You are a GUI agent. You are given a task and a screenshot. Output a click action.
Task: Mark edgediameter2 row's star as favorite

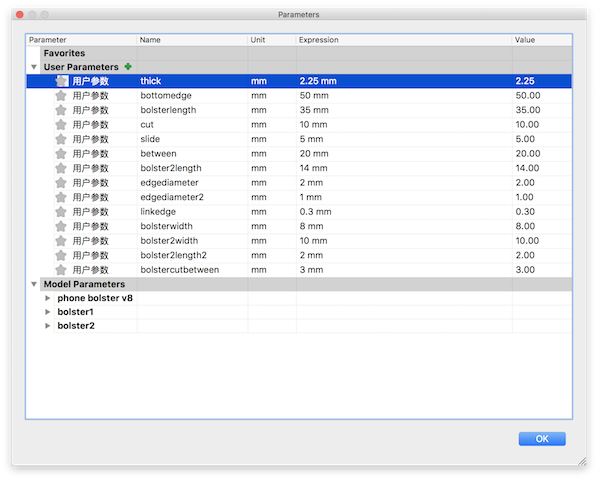click(x=61, y=197)
